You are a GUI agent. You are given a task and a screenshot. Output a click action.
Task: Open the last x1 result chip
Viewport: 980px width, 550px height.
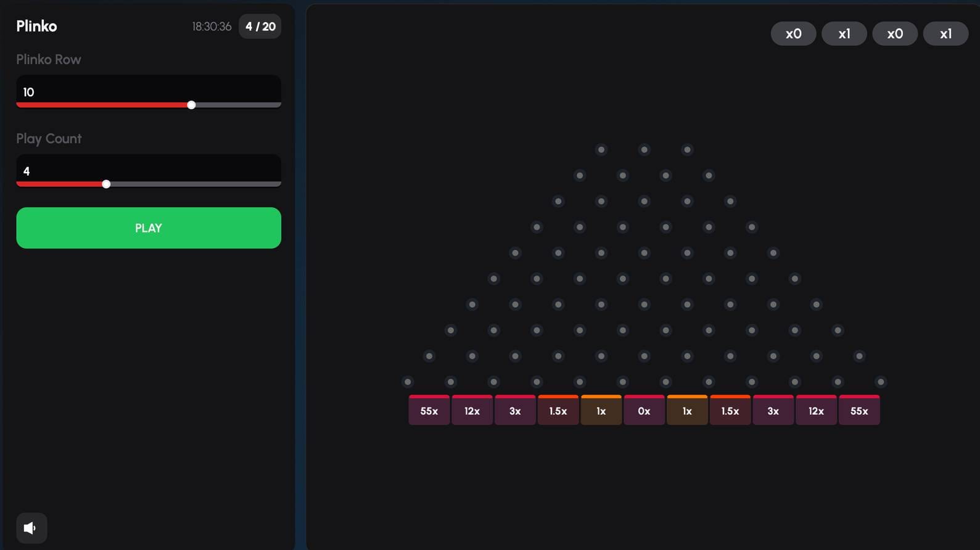945,34
